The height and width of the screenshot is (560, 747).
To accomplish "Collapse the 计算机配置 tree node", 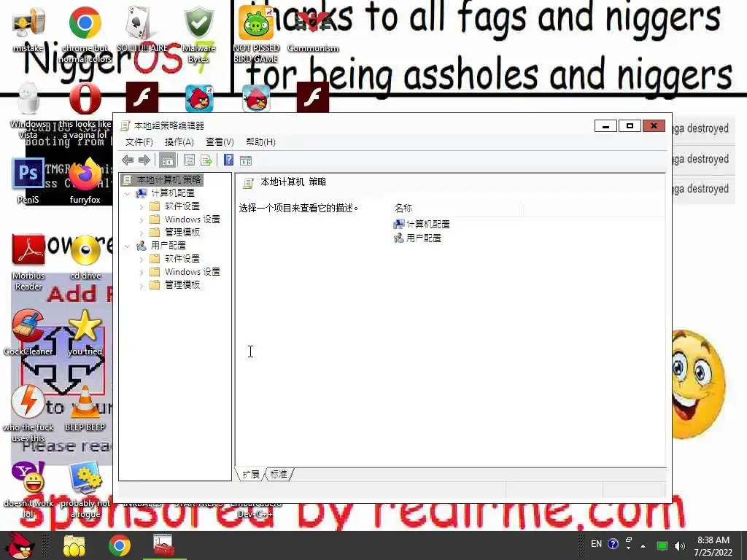I will [x=127, y=193].
